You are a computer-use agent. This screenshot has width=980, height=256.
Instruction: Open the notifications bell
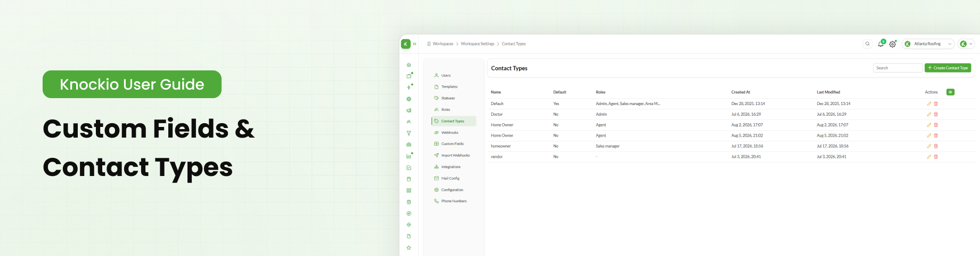pos(880,44)
